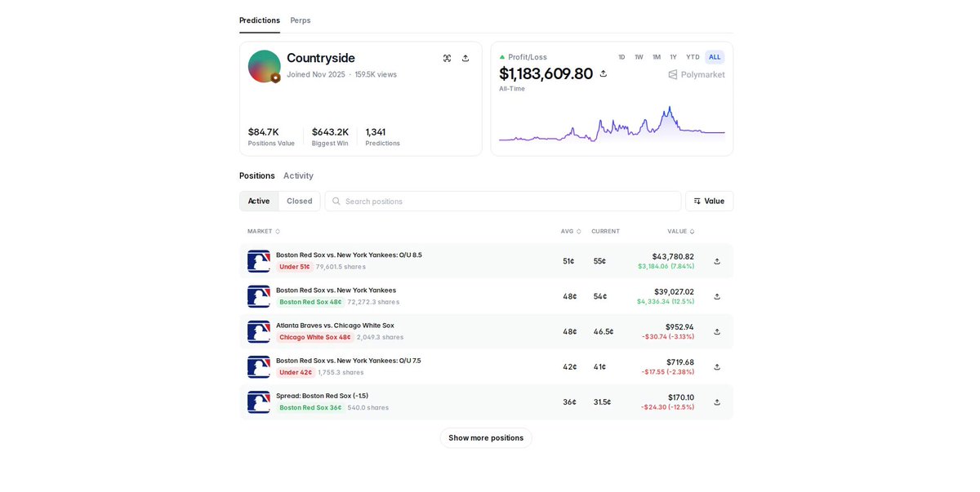Sort positions by the VALUE column header
The image size is (980, 492).
click(x=681, y=231)
